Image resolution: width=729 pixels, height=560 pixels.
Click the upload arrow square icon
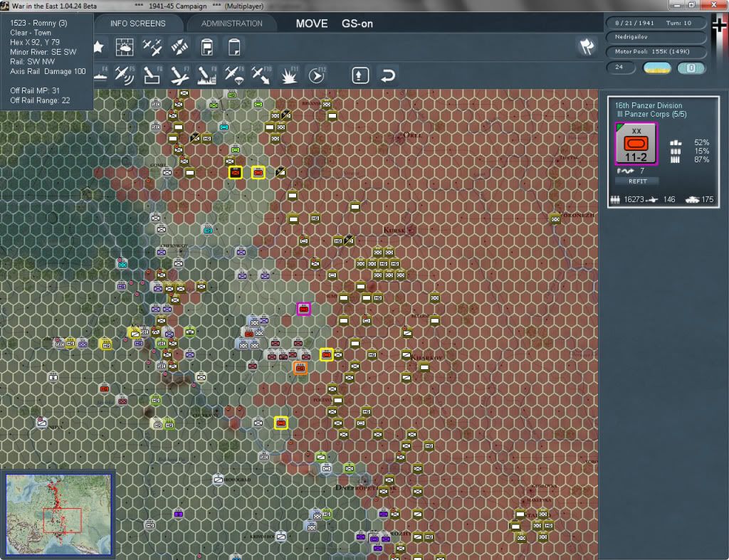360,75
